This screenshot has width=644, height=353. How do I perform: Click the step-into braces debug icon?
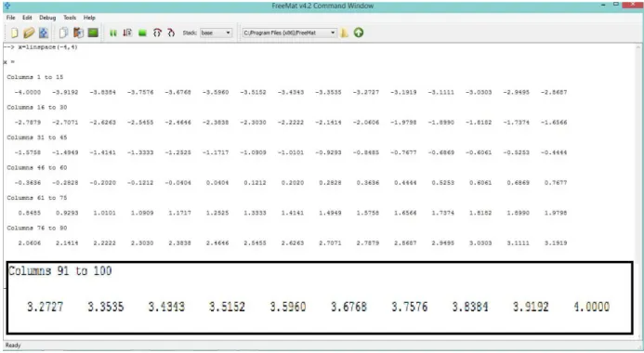pos(157,33)
